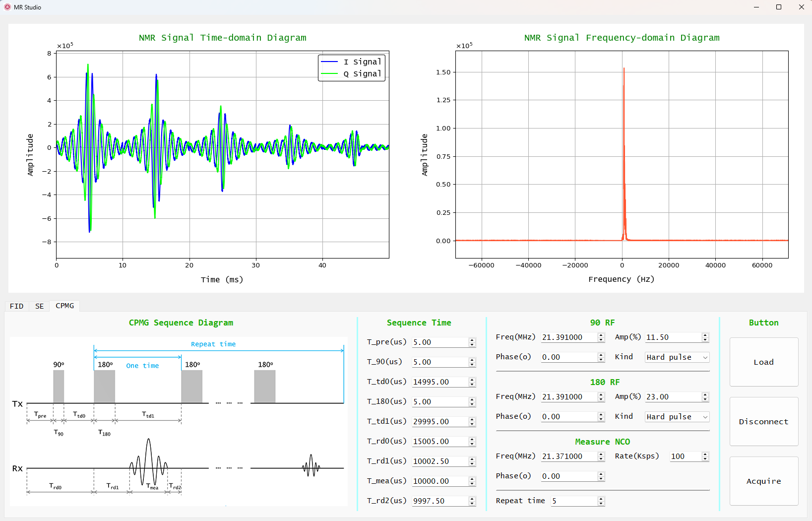Open the 90 RF Kind dropdown
This screenshot has width=812, height=521.
[x=677, y=357]
